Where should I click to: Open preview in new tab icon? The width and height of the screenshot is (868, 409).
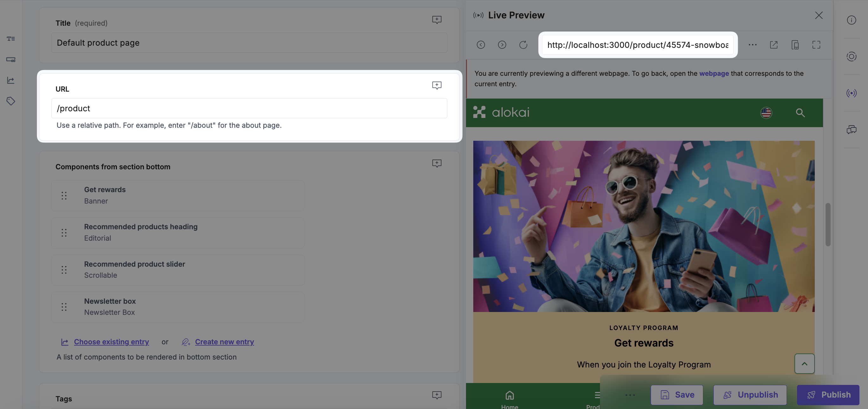pyautogui.click(x=774, y=45)
